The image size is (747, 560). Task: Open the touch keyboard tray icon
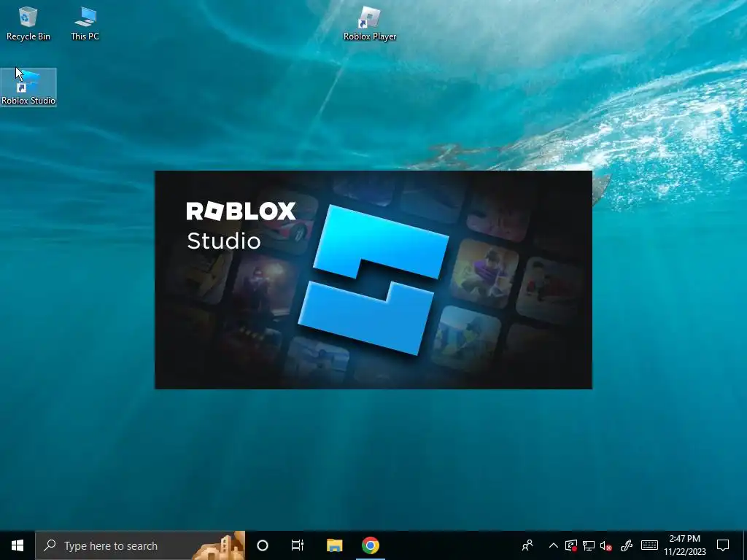pyautogui.click(x=649, y=545)
